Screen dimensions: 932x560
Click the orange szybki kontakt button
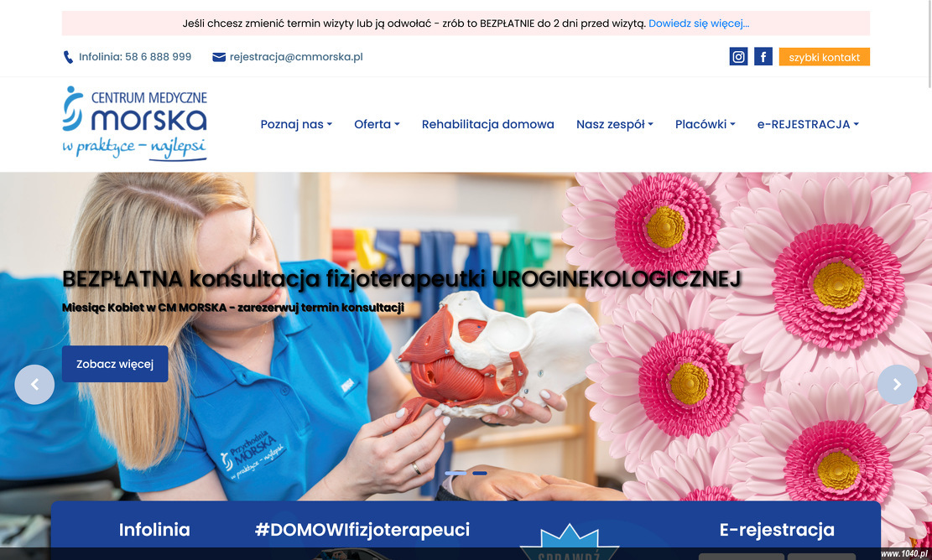825,57
